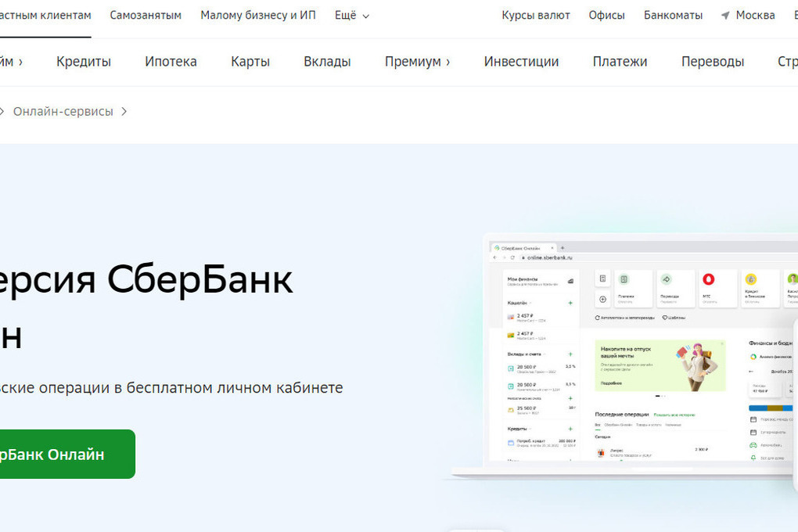The width and height of the screenshot is (798, 532).
Task: Expand the Ещё dropdown menu
Action: [352, 16]
